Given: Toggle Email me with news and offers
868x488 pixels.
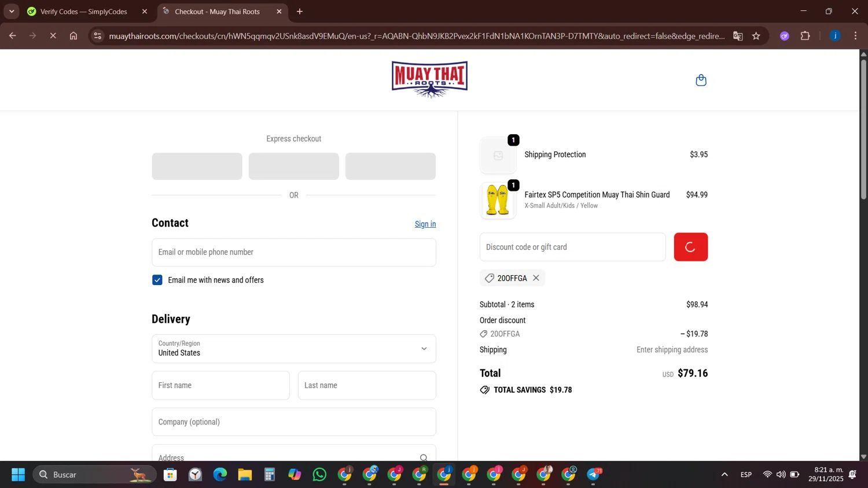Looking at the screenshot, I should [x=157, y=280].
